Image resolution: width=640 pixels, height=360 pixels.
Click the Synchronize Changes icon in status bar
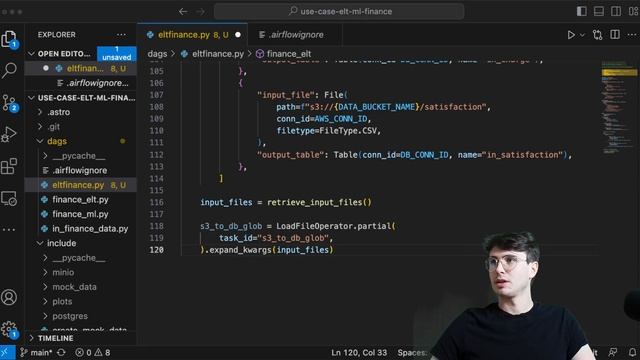pos(61,353)
